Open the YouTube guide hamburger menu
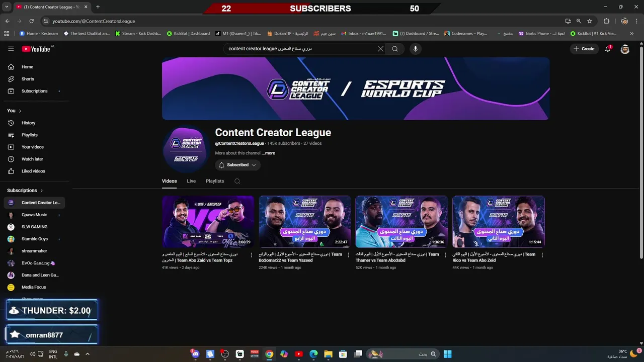 point(11,49)
